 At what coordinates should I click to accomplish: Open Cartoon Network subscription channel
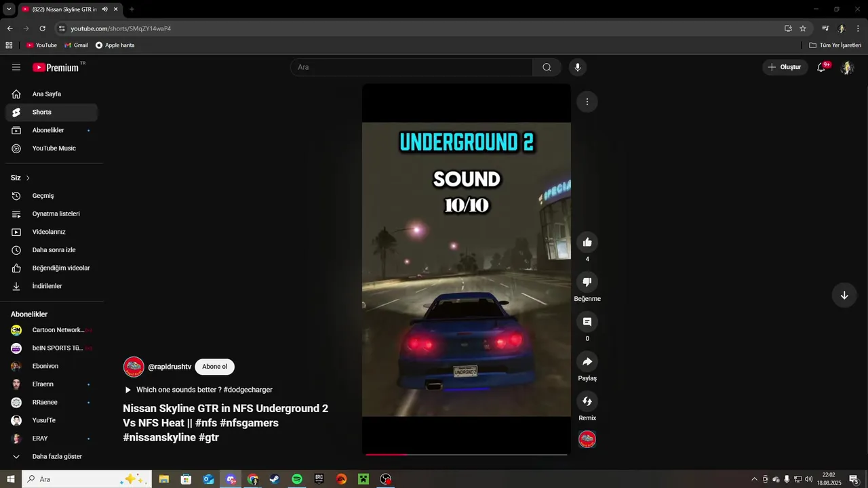click(52, 330)
